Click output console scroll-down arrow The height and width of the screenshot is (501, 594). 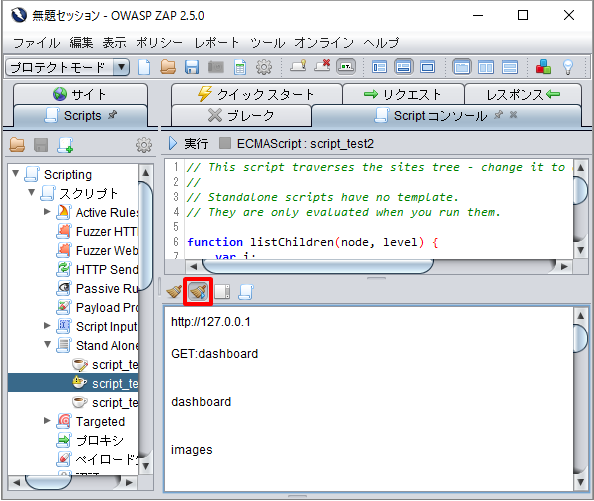(x=581, y=482)
